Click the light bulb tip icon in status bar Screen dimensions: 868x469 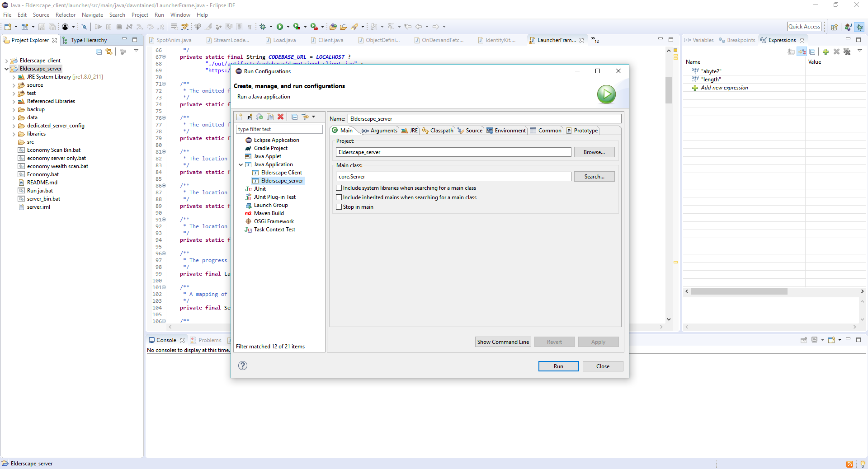click(863, 464)
